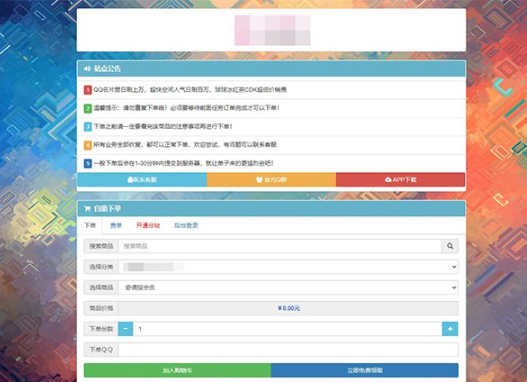Click the ¥0.00元 price display
Screen dimensions: 527x382
(289, 308)
